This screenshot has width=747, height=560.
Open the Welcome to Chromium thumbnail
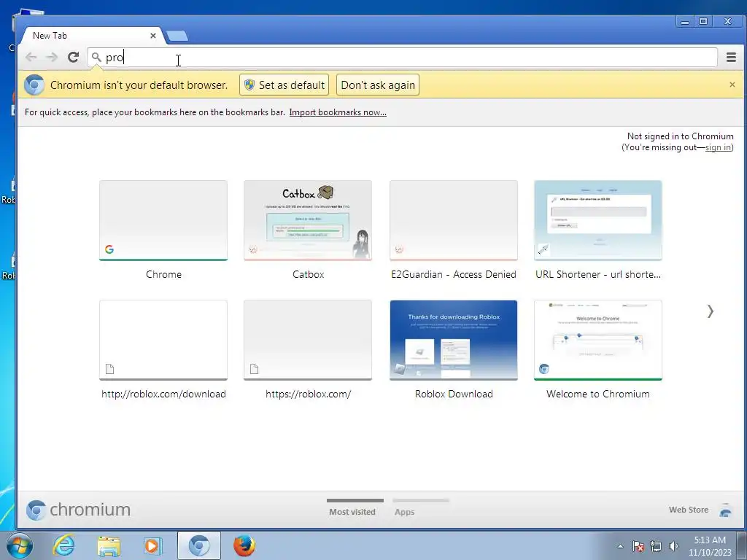click(x=598, y=340)
